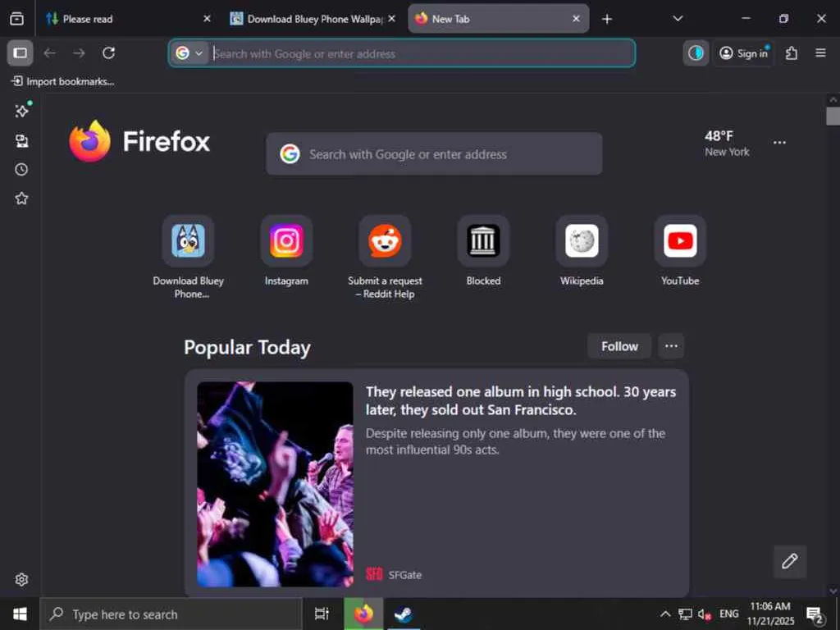Open the notification center icon
The width and height of the screenshot is (840, 630).
pyautogui.click(x=815, y=614)
